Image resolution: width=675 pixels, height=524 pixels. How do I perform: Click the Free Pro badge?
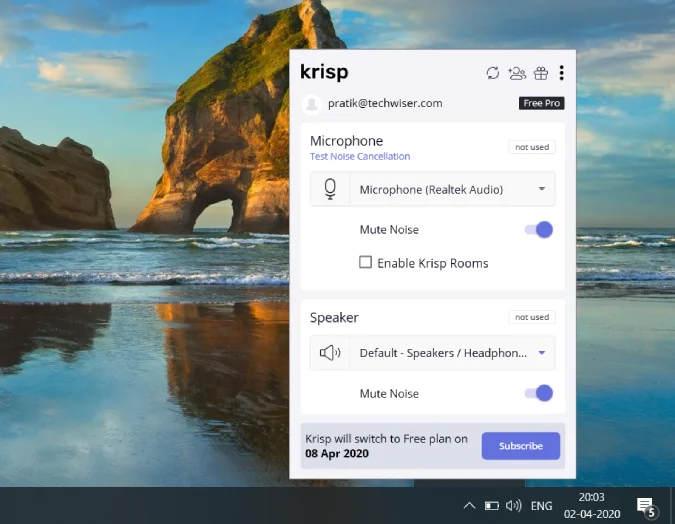pyautogui.click(x=542, y=103)
